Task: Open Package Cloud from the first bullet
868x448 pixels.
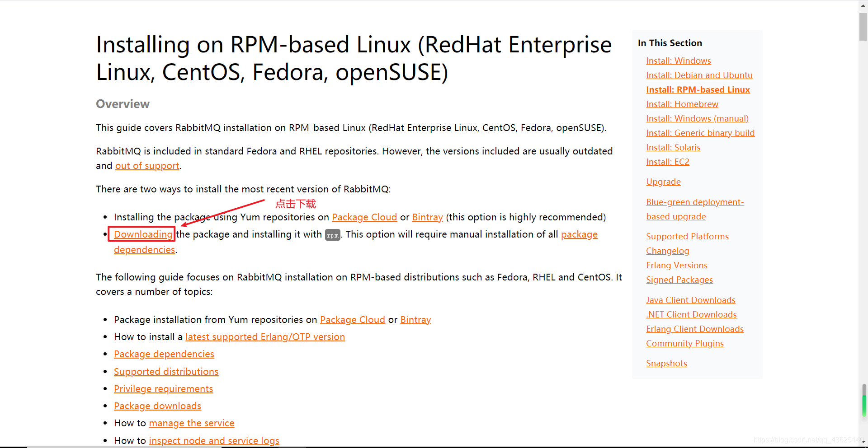Action: 364,217
